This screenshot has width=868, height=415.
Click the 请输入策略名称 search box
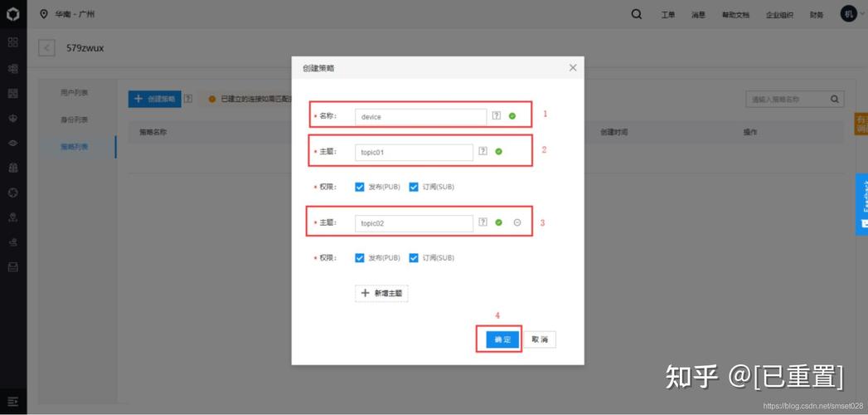794,100
